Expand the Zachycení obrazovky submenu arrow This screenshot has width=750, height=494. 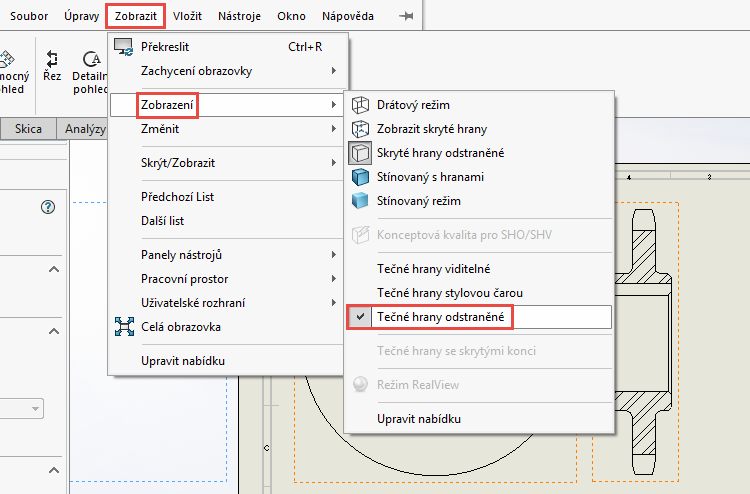click(x=334, y=71)
